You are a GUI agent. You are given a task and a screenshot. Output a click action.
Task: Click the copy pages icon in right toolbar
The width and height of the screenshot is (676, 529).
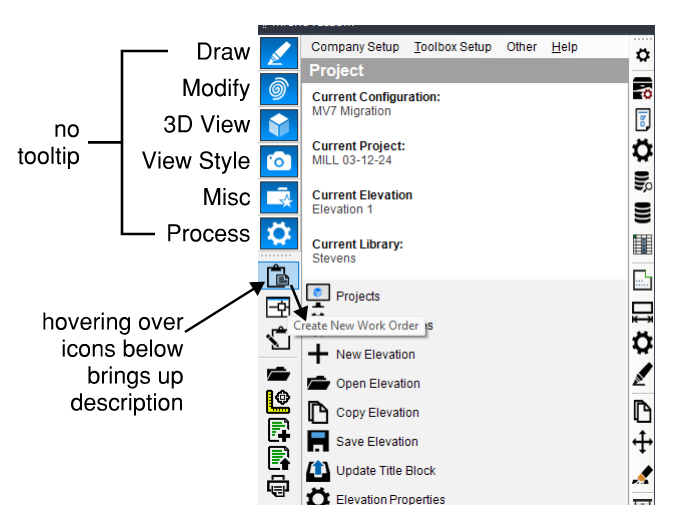click(x=642, y=411)
